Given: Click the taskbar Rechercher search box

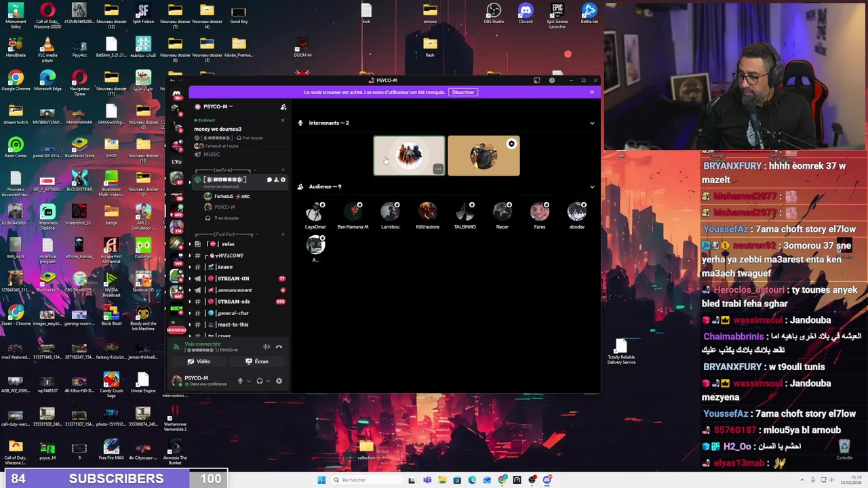Looking at the screenshot, I should (366, 480).
